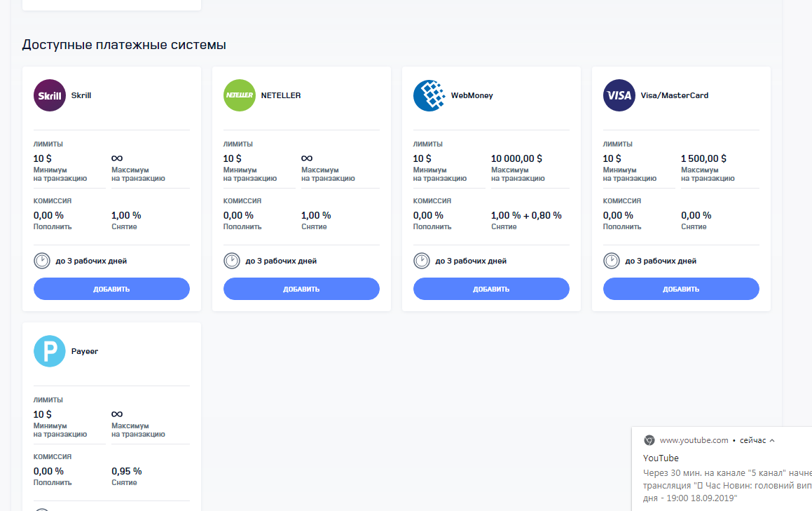The width and height of the screenshot is (812, 511).
Task: Click the Visa/MasterCard 0,00 % deposit fee
Action: 618,215
